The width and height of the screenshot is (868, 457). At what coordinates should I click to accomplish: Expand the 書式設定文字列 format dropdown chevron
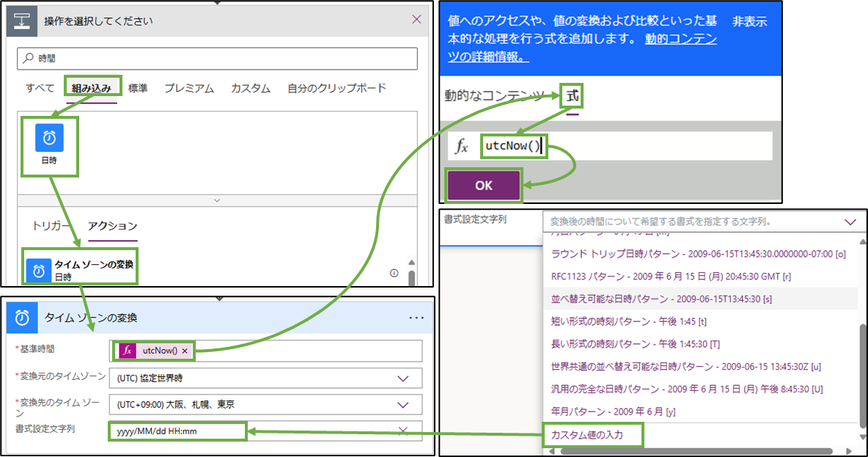(x=850, y=222)
